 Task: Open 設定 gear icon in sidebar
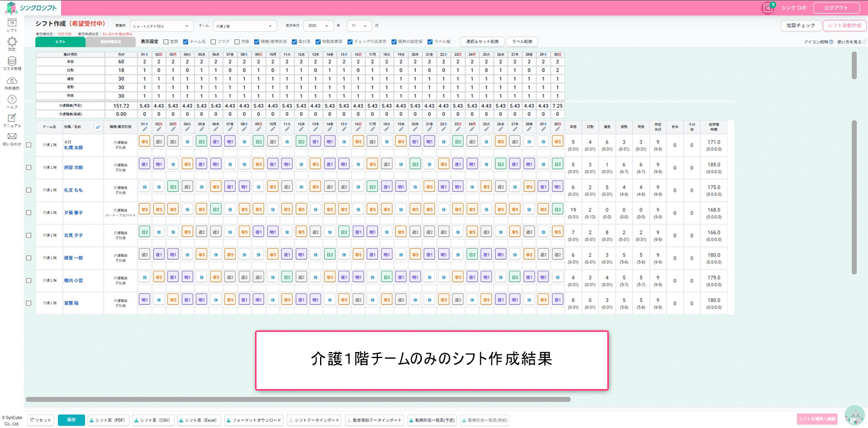(11, 43)
